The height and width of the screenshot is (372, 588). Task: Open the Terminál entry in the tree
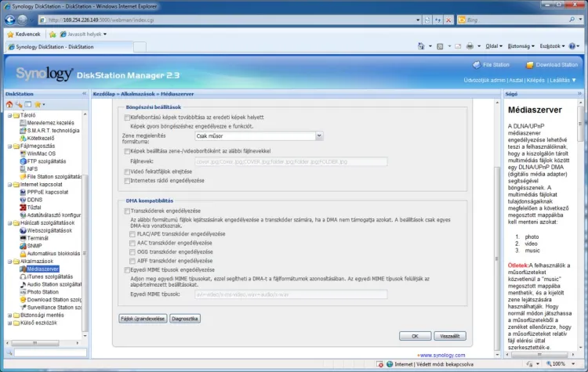[x=38, y=238]
